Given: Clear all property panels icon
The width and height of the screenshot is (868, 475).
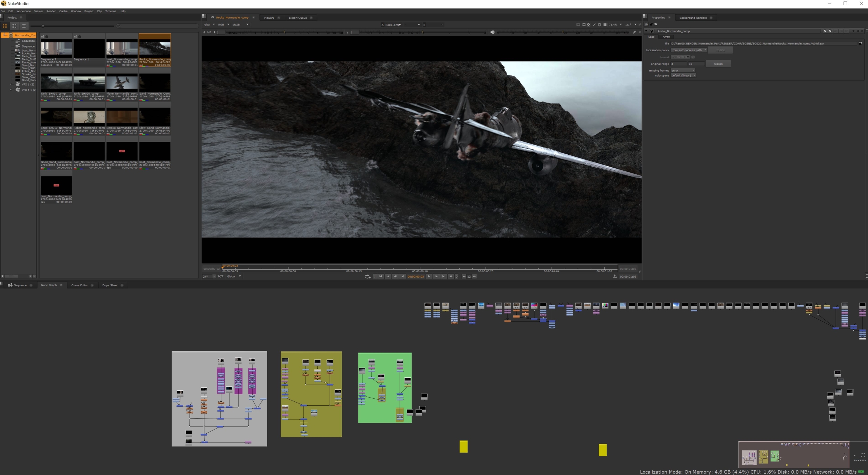Looking at the screenshot, I should [x=656, y=24].
